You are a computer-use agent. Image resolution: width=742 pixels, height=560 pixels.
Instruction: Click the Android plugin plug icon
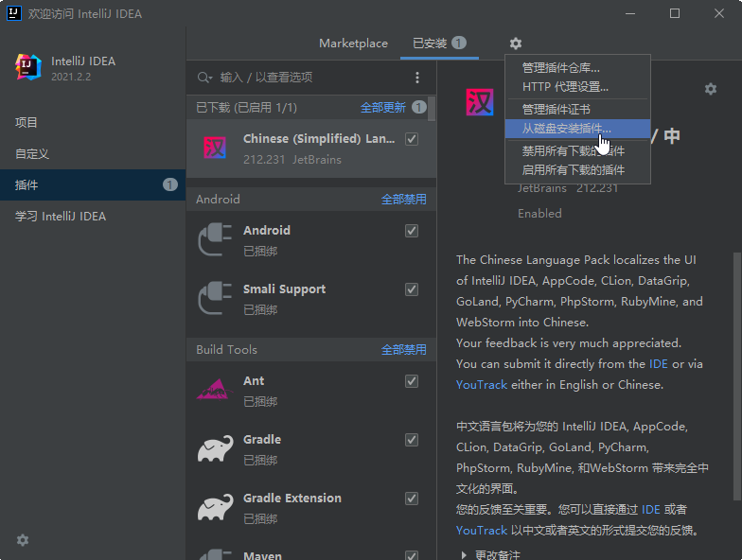[215, 239]
